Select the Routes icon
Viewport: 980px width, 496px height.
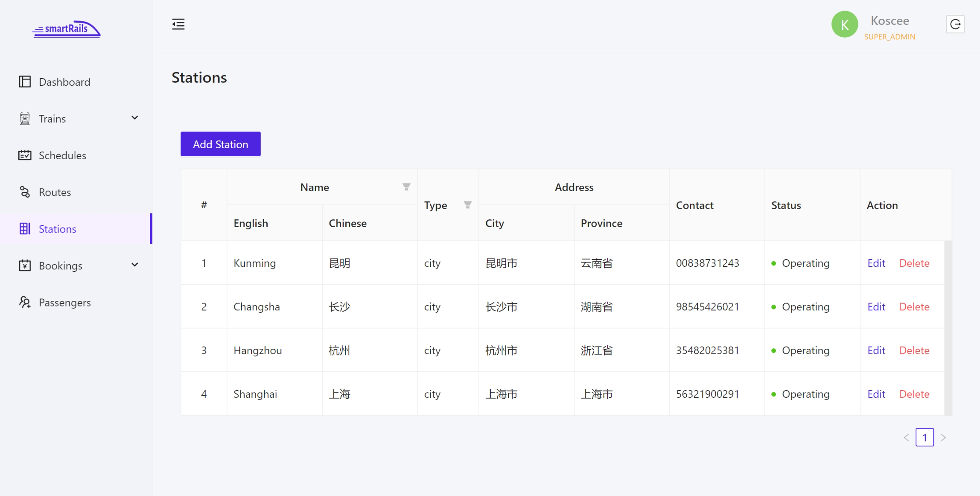pos(25,192)
